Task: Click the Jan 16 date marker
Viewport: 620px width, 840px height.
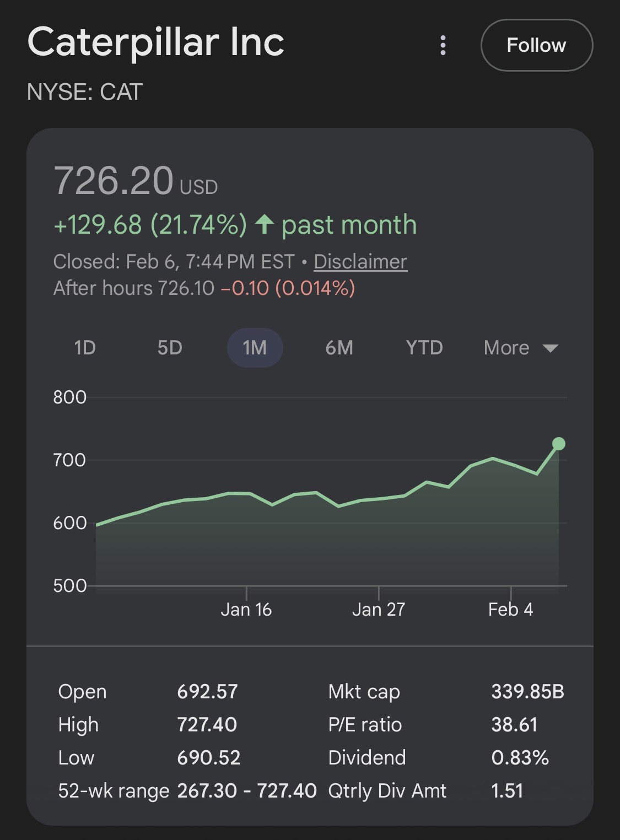Action: coord(246,609)
